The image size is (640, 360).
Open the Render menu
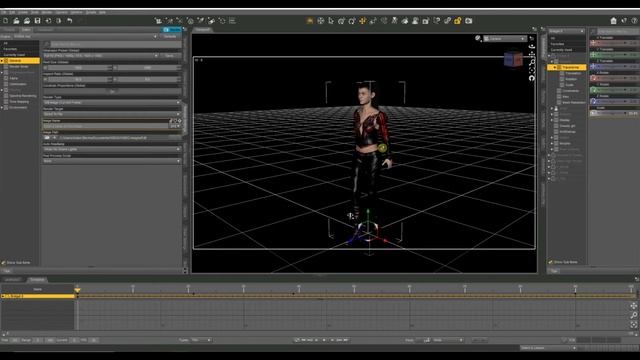pos(47,12)
